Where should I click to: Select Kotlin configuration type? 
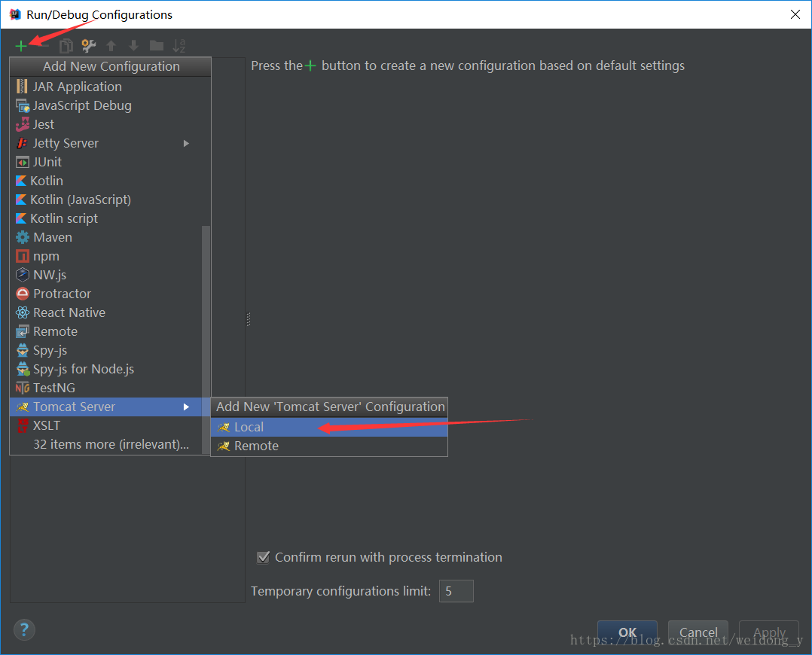105,181
